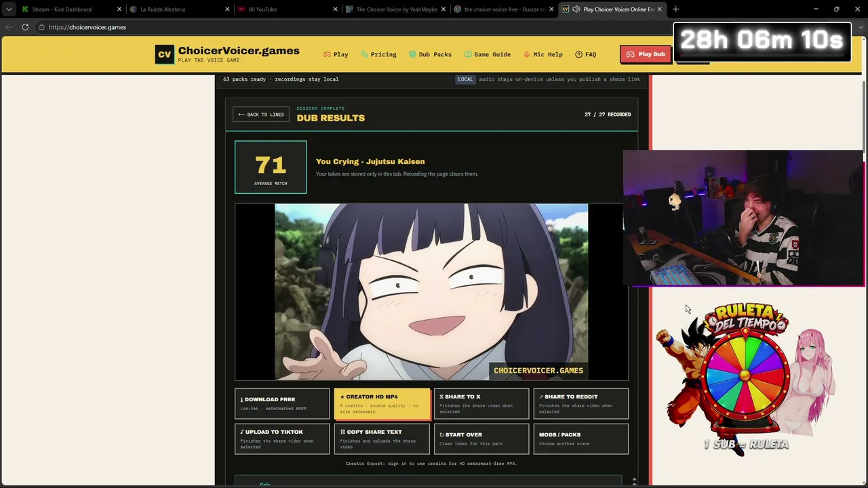Close the 'choicer voicer free - Buscar' tab
Viewport: 868px width, 488px height.
pyautogui.click(x=551, y=9)
